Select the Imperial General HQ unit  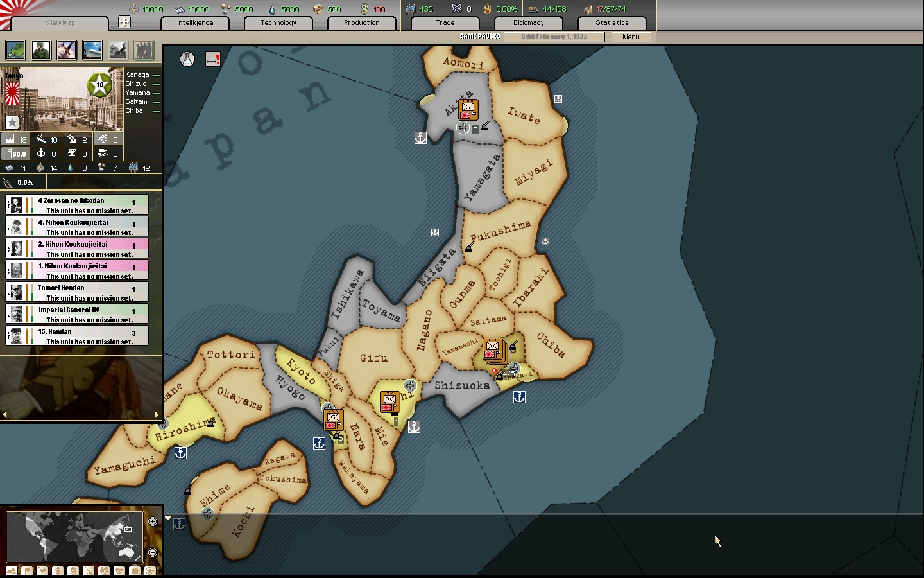tap(77, 313)
